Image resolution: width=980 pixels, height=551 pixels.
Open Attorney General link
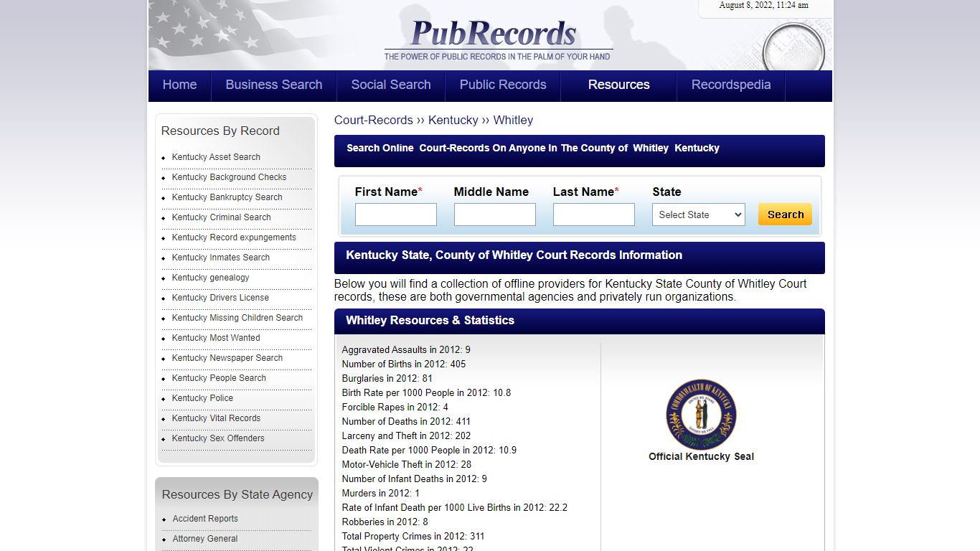[205, 539]
